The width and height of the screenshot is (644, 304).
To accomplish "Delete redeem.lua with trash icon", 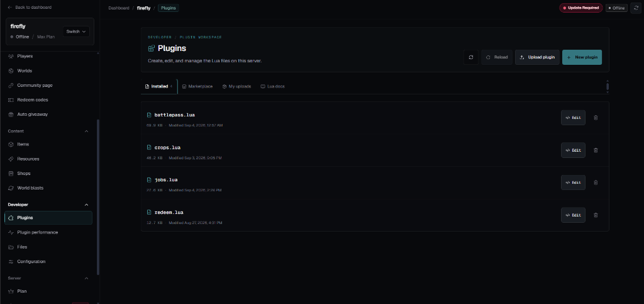I will click(x=596, y=215).
